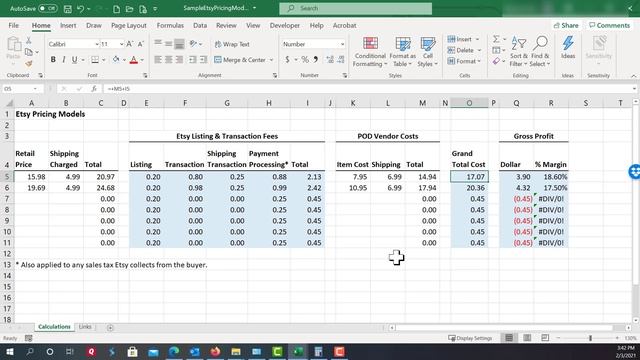
Task: Click the insert function fx icon
Action: tap(94, 89)
